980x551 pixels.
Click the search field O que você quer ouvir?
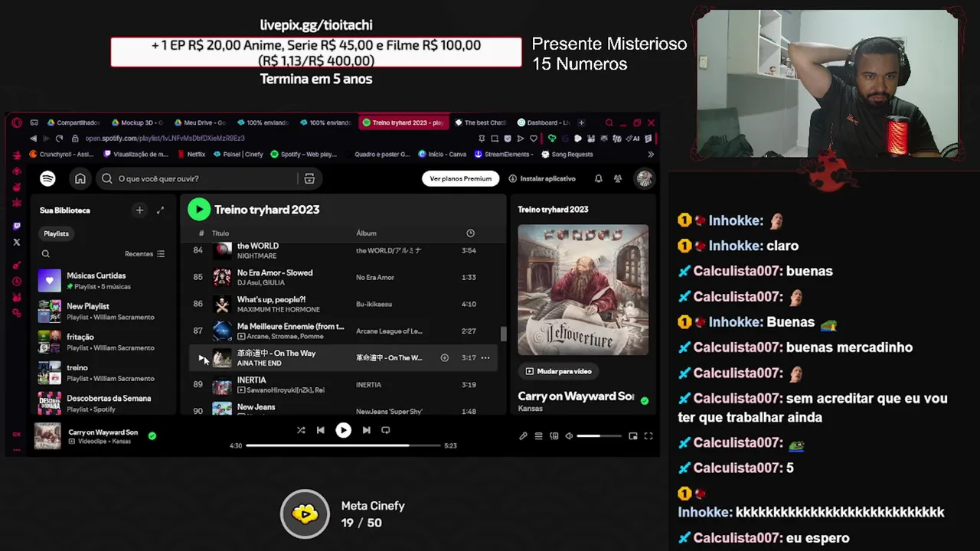(199, 178)
